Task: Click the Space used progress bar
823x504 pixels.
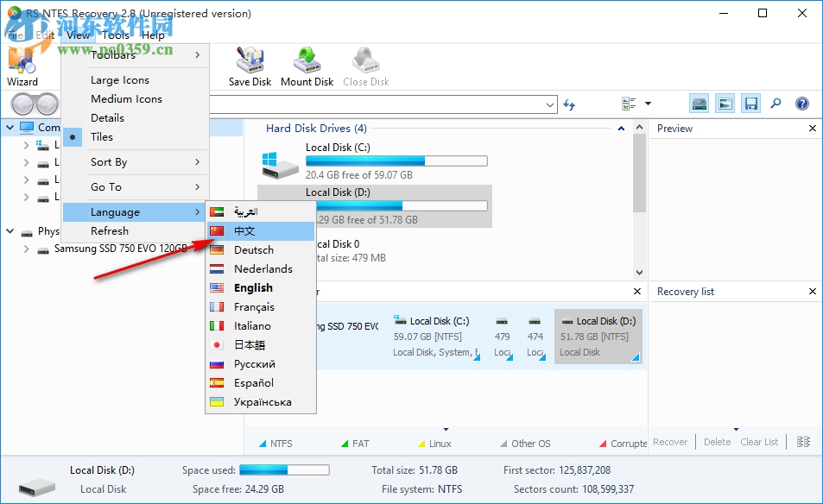Action: point(285,469)
